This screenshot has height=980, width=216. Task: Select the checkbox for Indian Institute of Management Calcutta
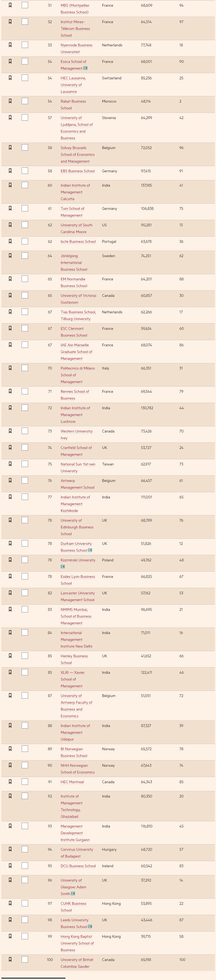pos(25,185)
